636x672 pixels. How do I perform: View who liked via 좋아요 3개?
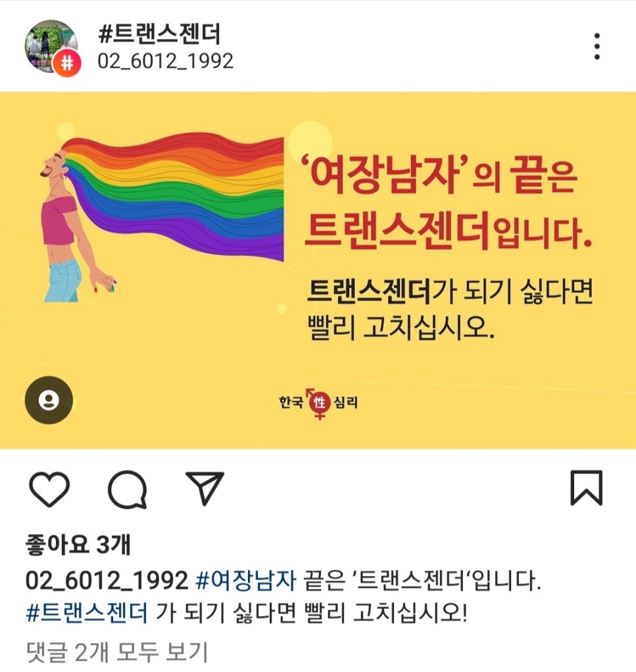coord(78,544)
